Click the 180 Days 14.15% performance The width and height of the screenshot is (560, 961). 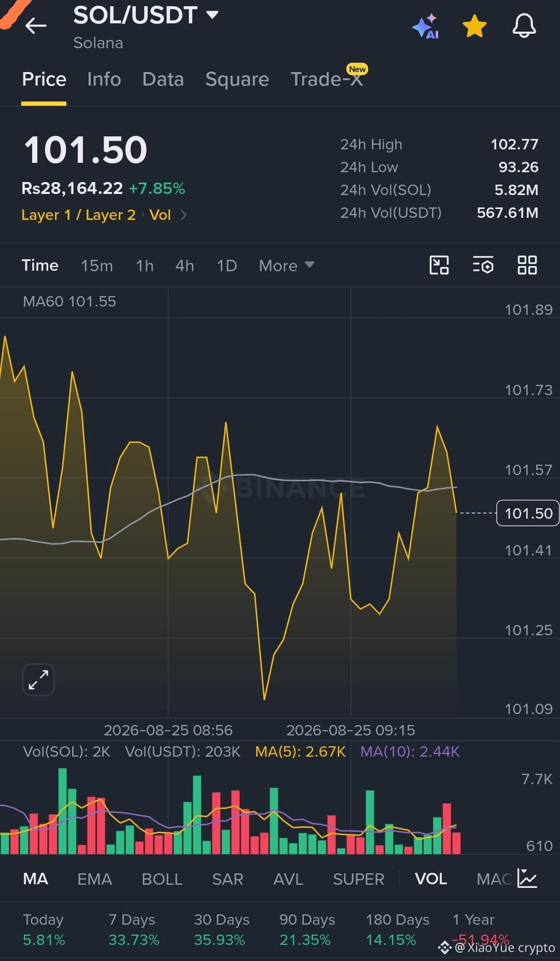[x=397, y=929]
